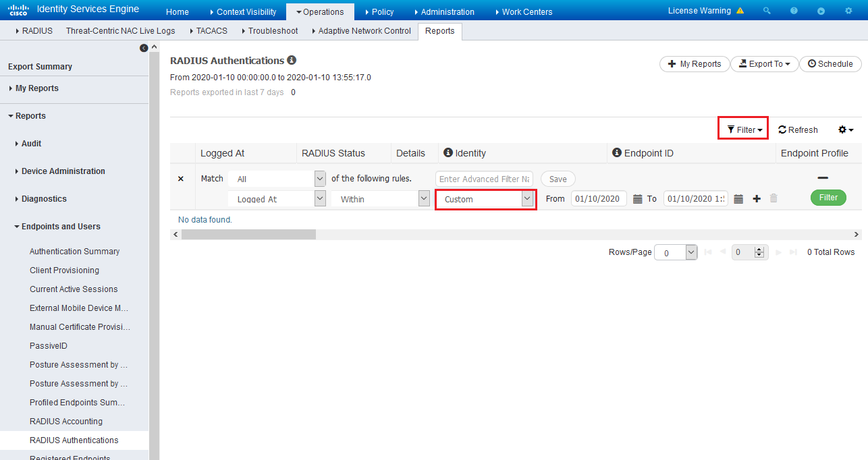This screenshot has height=460, width=868.
Task: Click the green Filter button
Action: [828, 198]
